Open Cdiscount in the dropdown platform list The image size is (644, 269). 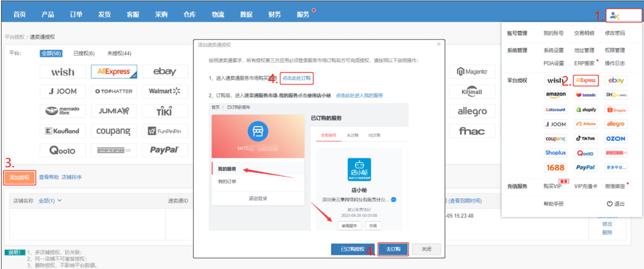pyautogui.click(x=556, y=110)
